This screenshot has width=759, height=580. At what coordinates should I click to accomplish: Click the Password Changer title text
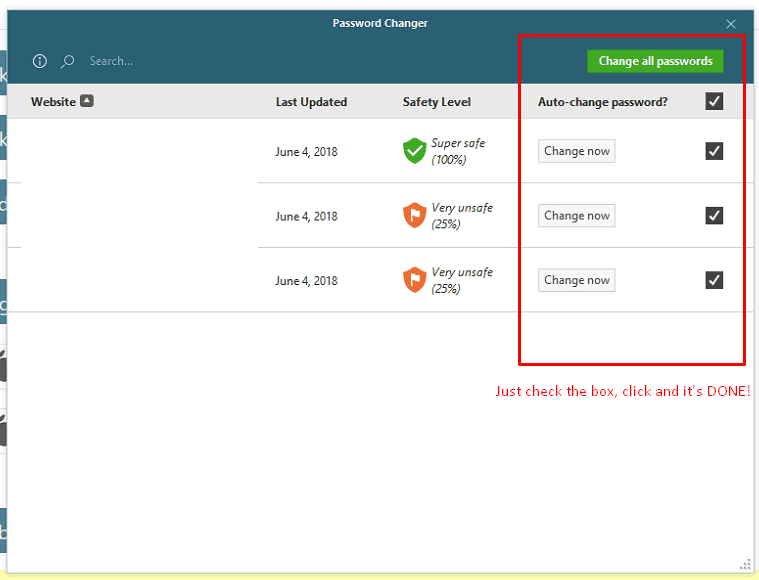click(x=380, y=23)
